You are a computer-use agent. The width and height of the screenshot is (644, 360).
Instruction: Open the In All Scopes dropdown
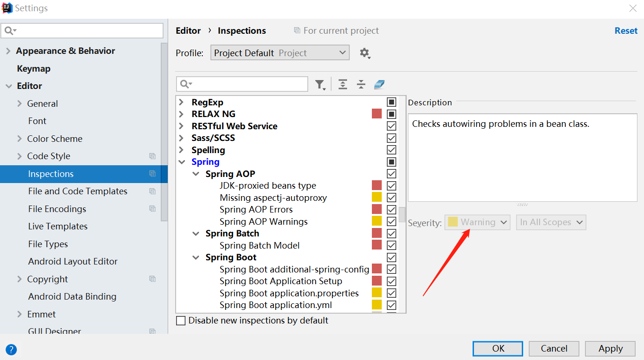pyautogui.click(x=551, y=222)
